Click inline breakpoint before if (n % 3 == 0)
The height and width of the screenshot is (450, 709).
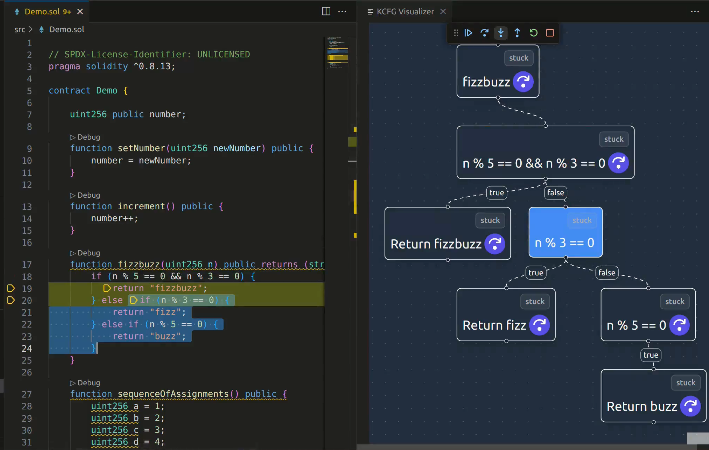(133, 300)
